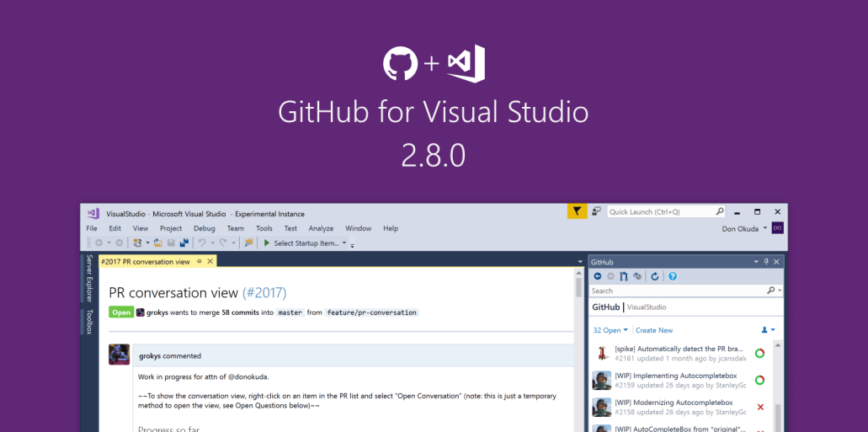Open the Window menu

[x=358, y=228]
